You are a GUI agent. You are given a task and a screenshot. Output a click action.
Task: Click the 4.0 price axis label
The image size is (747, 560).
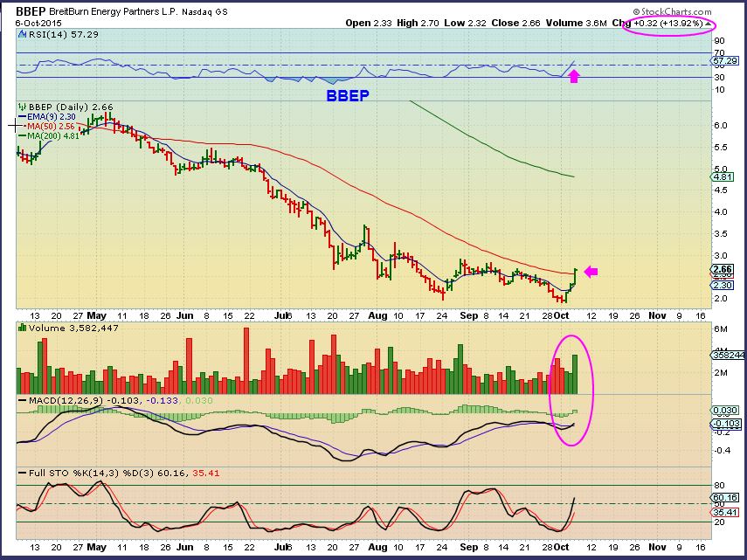point(721,211)
